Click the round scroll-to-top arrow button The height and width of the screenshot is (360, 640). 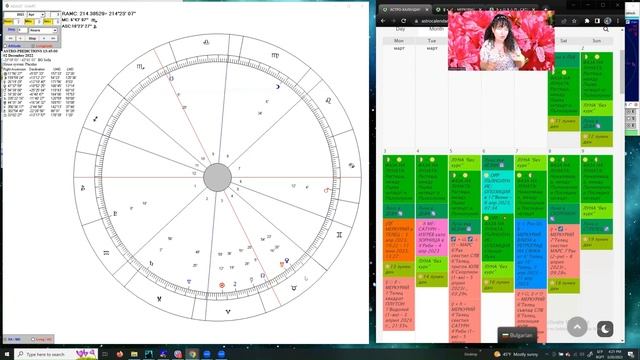577,327
